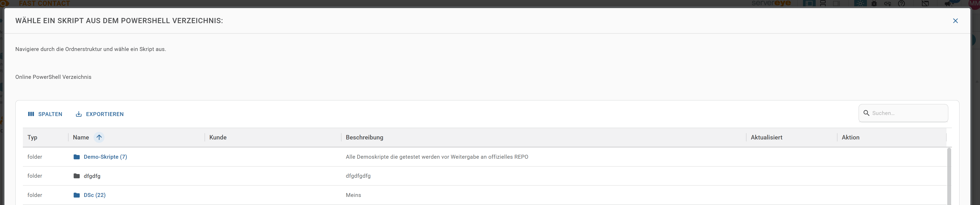This screenshot has width=980, height=205.
Task: Focus the Suchen search field
Action: click(908, 113)
